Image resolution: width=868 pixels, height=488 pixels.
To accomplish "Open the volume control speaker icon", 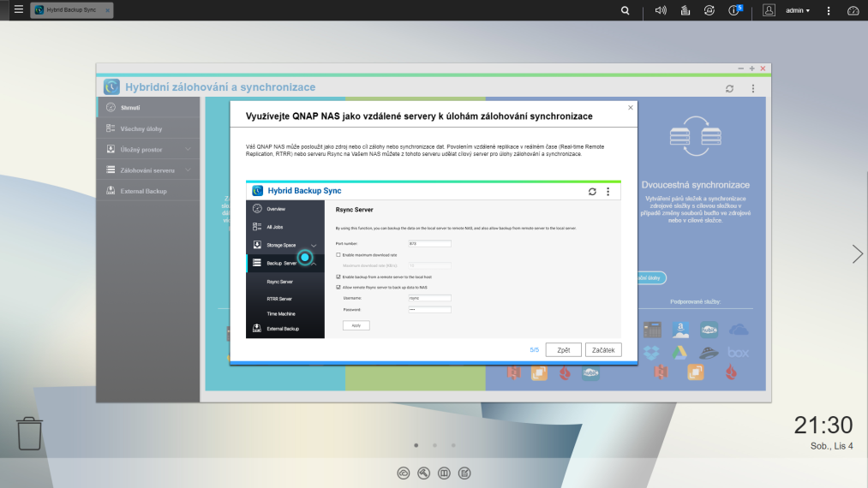I will point(661,10).
